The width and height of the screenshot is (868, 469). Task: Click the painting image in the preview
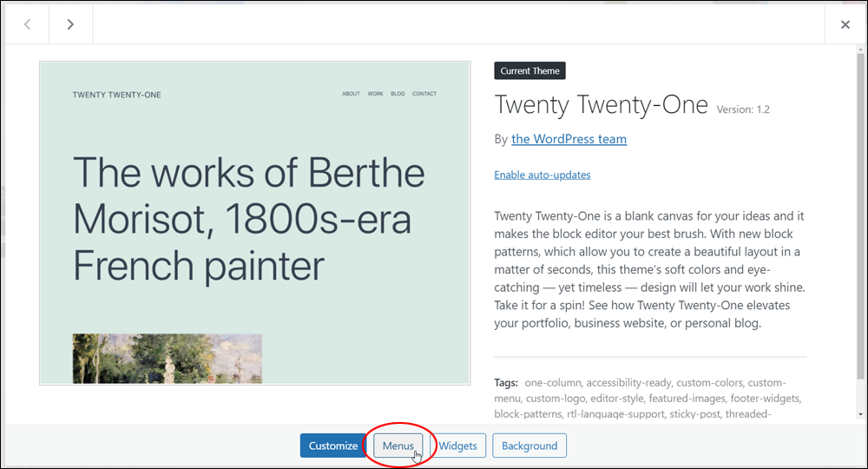168,358
